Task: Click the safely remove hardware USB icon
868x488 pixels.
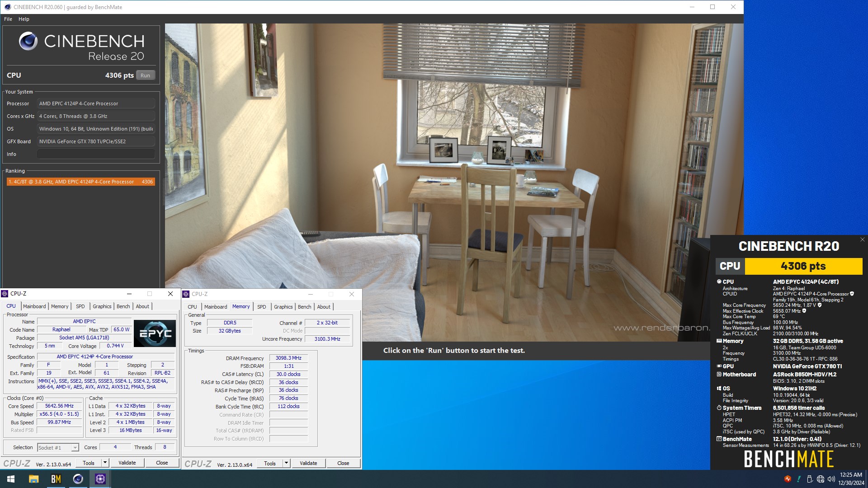Action: [x=810, y=479]
